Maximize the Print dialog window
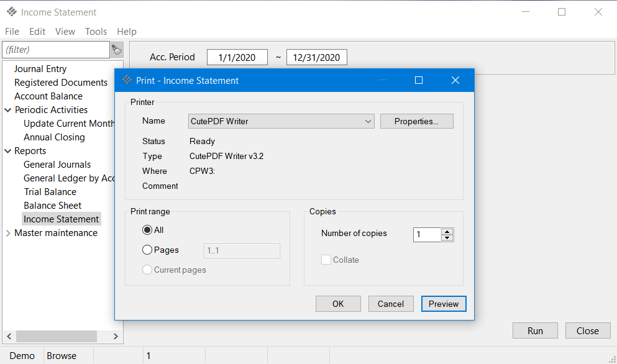617x364 pixels. click(x=419, y=80)
